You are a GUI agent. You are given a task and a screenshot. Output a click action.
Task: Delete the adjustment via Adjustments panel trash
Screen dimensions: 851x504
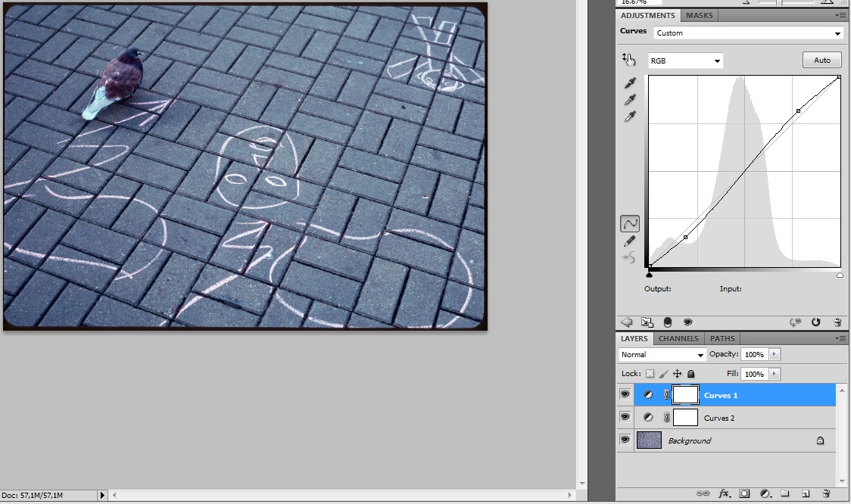pyautogui.click(x=837, y=322)
